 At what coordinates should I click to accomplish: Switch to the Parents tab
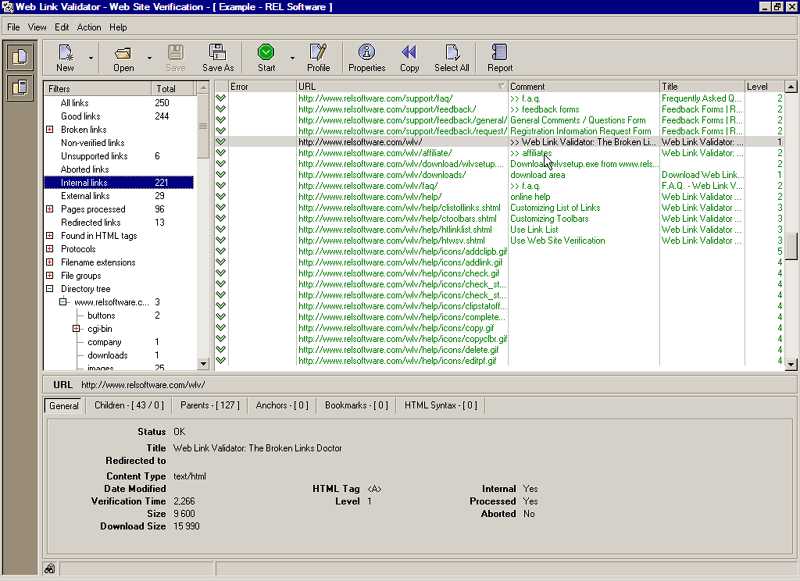210,405
